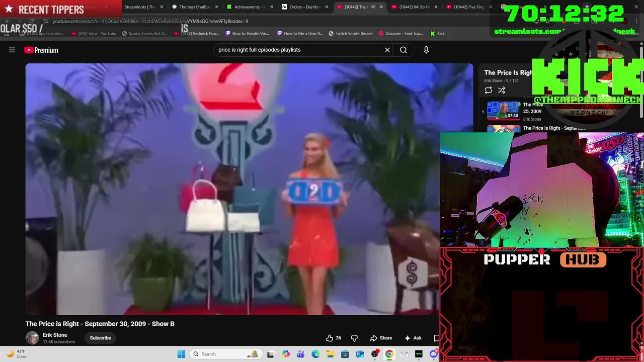Click the video player area
Viewport: 644px width, 362px height.
[249, 189]
